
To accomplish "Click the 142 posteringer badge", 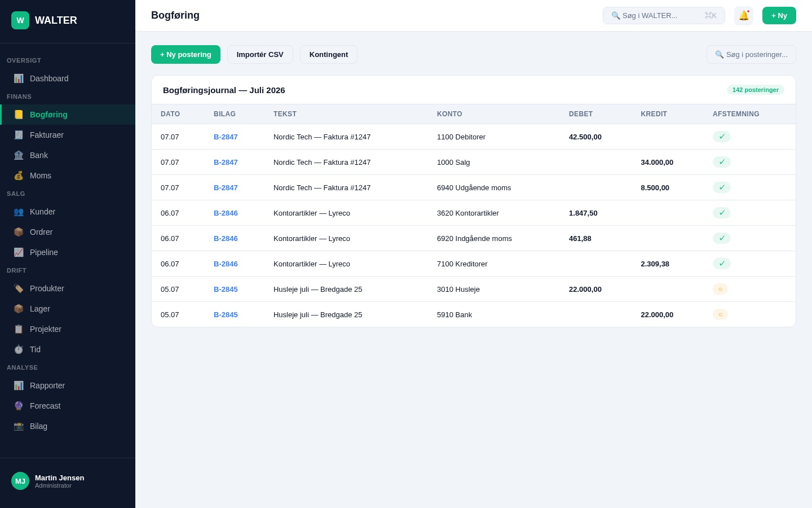I will click(x=756, y=90).
